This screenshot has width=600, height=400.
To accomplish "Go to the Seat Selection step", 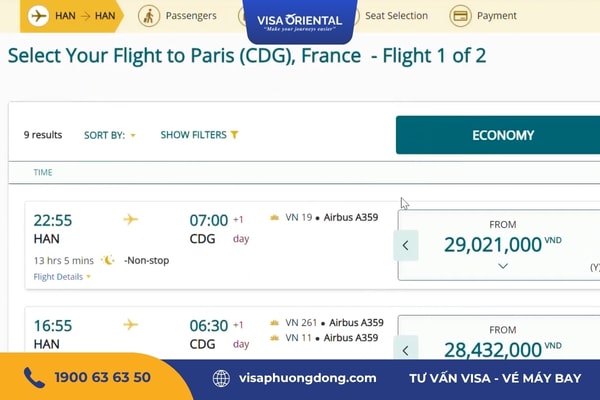I will (x=396, y=16).
